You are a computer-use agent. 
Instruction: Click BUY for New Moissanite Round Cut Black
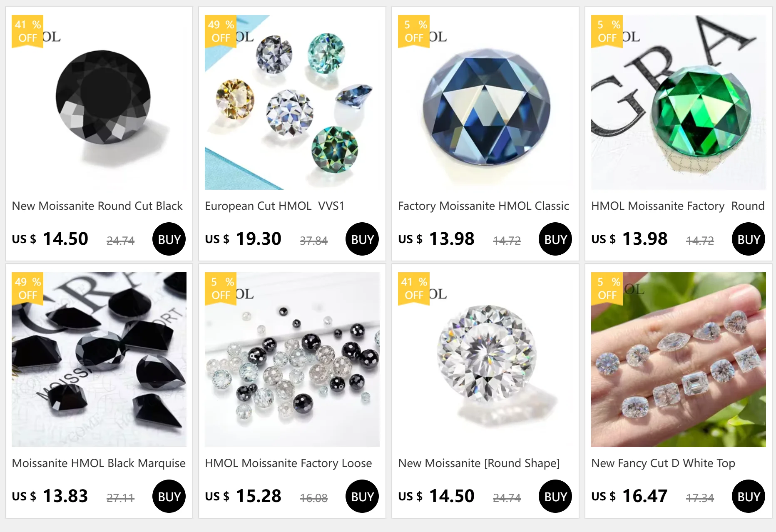coord(169,239)
